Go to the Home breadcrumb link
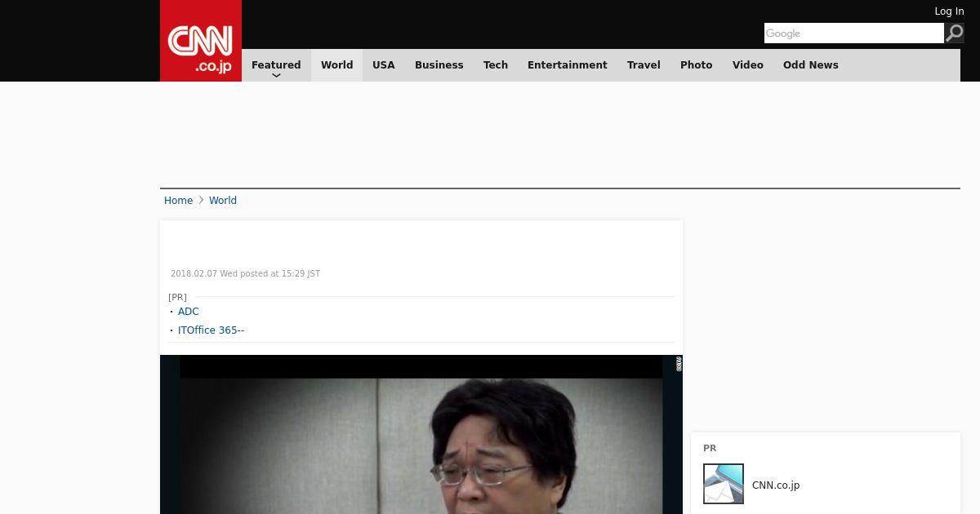980x514 pixels. [178, 201]
